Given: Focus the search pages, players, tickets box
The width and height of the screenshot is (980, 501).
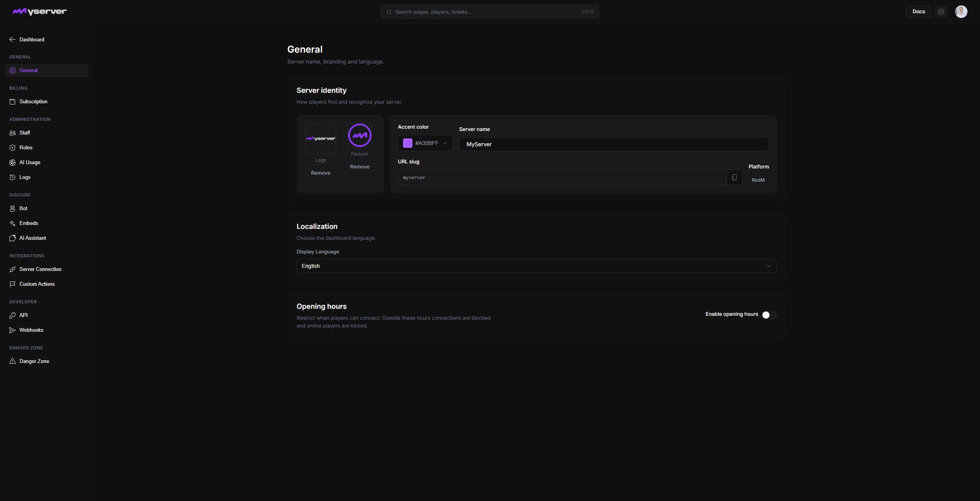Looking at the screenshot, I should 490,12.
